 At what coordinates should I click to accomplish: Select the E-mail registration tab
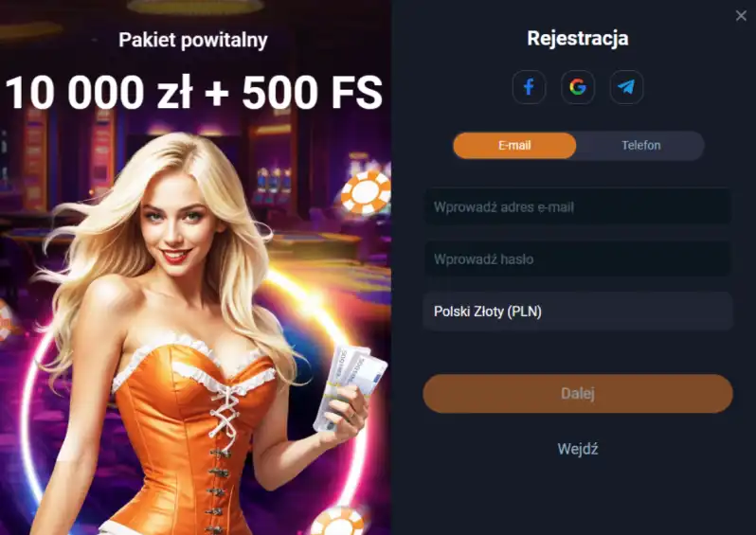(x=514, y=146)
